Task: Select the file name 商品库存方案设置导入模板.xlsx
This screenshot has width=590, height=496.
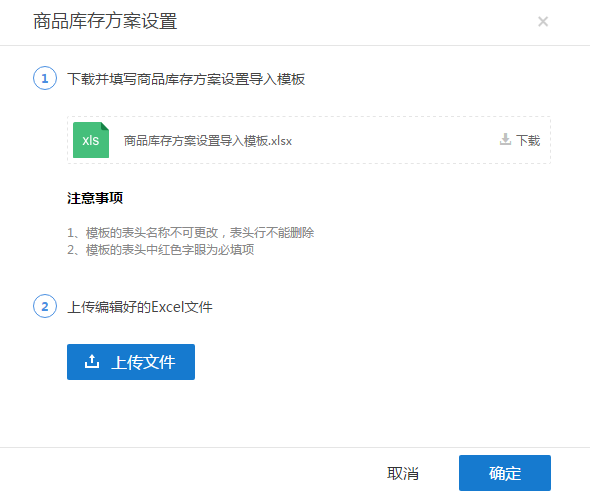Action: [208, 141]
